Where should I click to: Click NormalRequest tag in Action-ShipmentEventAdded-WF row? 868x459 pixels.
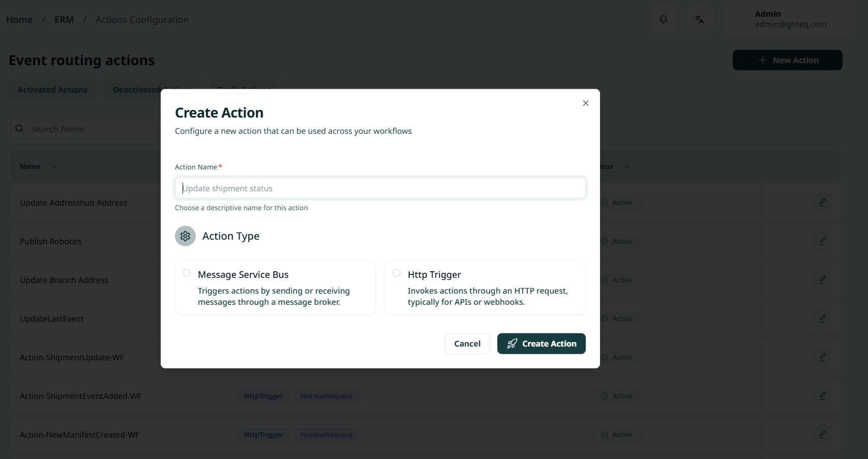click(326, 396)
